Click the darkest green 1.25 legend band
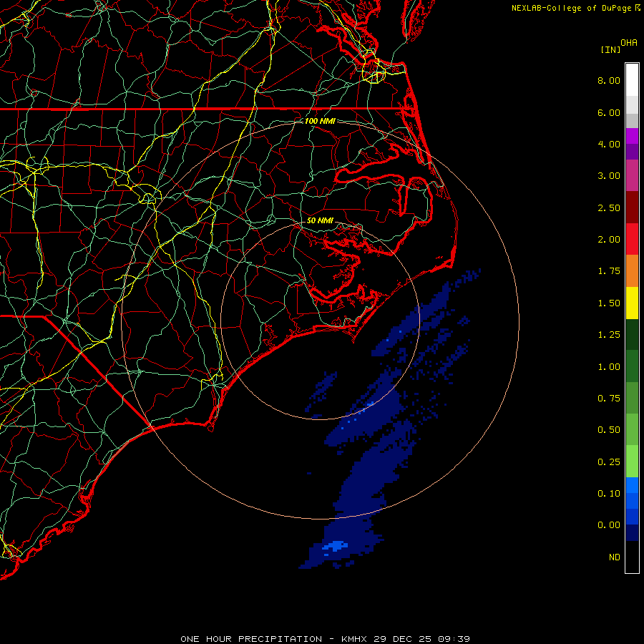This screenshot has height=644, width=644. (632, 334)
